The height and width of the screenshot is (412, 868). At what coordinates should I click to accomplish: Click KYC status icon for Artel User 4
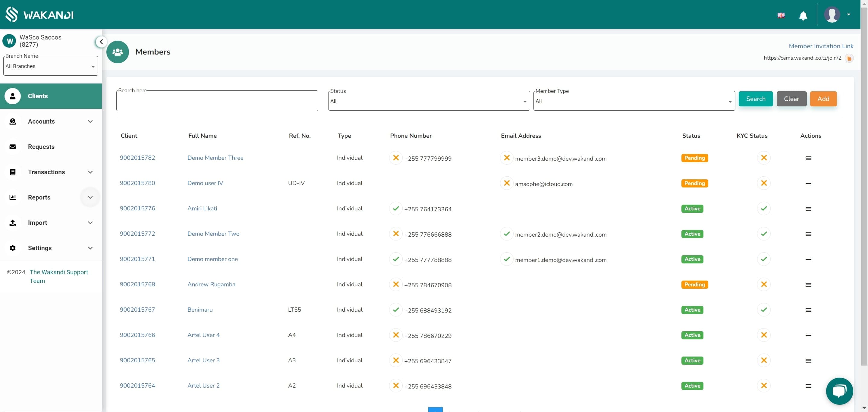(x=763, y=335)
